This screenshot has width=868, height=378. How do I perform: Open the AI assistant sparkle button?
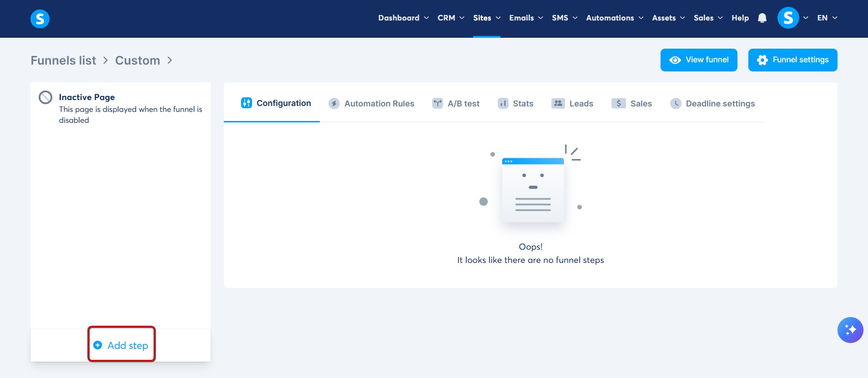(850, 330)
